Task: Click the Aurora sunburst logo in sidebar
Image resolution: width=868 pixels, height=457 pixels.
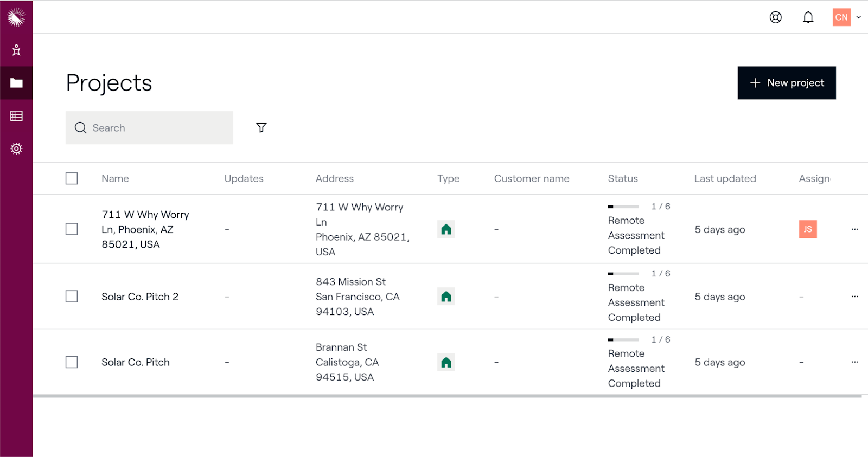Action: 16,17
